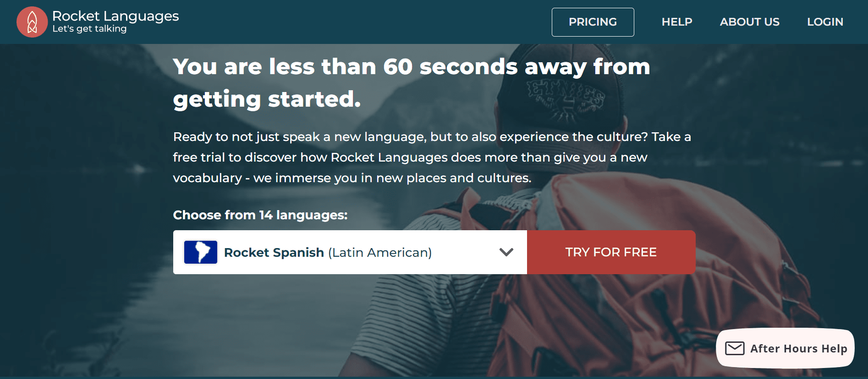Click the Login link
The height and width of the screenshot is (379, 868).
pyautogui.click(x=825, y=22)
